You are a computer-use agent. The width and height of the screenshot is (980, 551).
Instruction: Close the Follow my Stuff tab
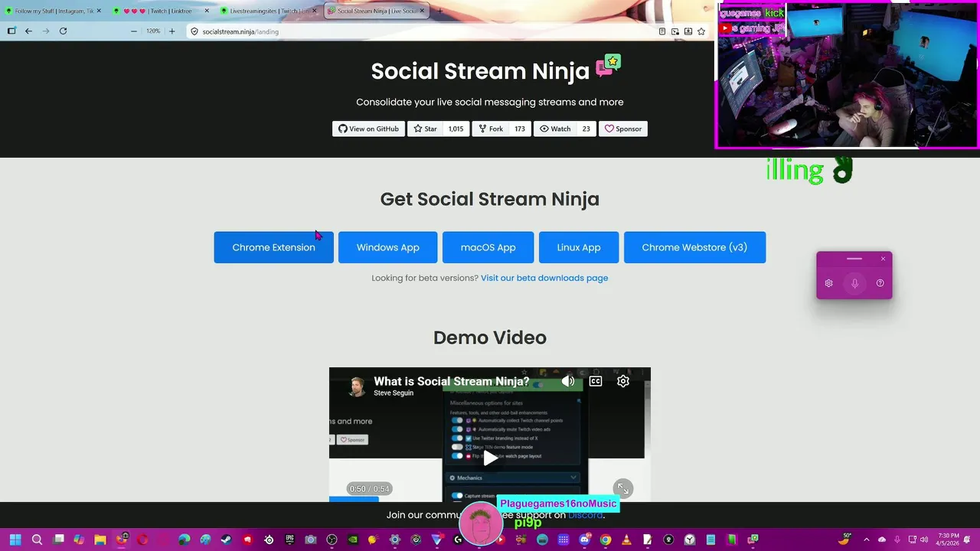tap(99, 11)
